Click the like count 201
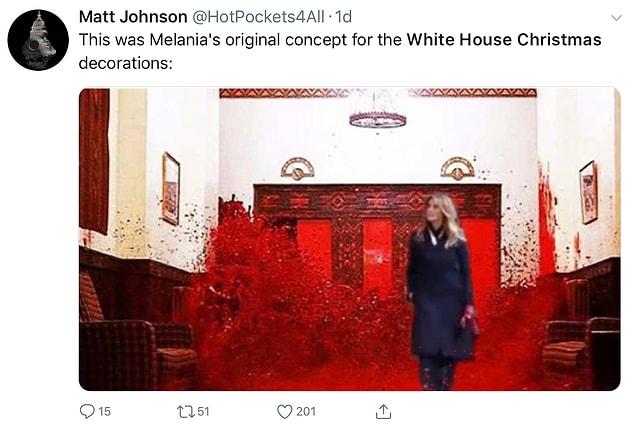Image resolution: width=635 pixels, height=427 pixels. [306, 412]
